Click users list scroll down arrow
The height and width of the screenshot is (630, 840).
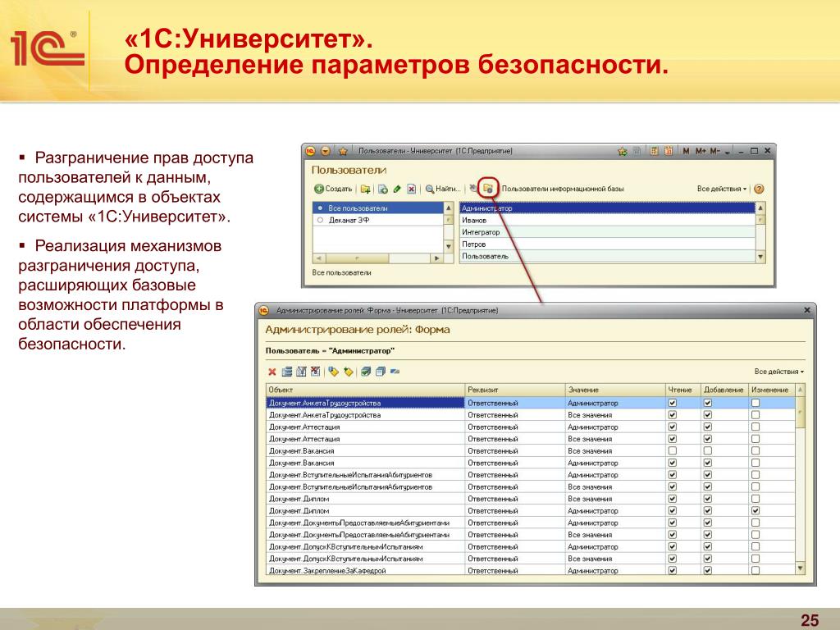[760, 257]
